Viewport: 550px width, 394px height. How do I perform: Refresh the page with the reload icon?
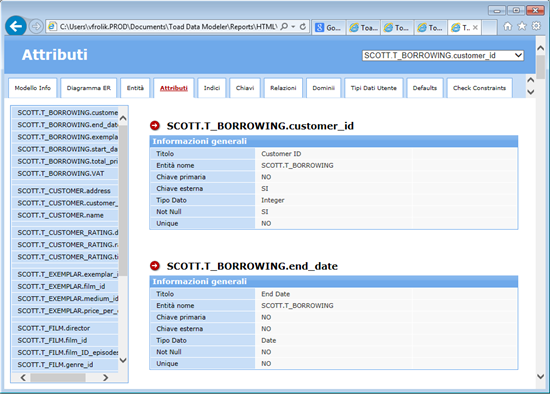(x=303, y=27)
